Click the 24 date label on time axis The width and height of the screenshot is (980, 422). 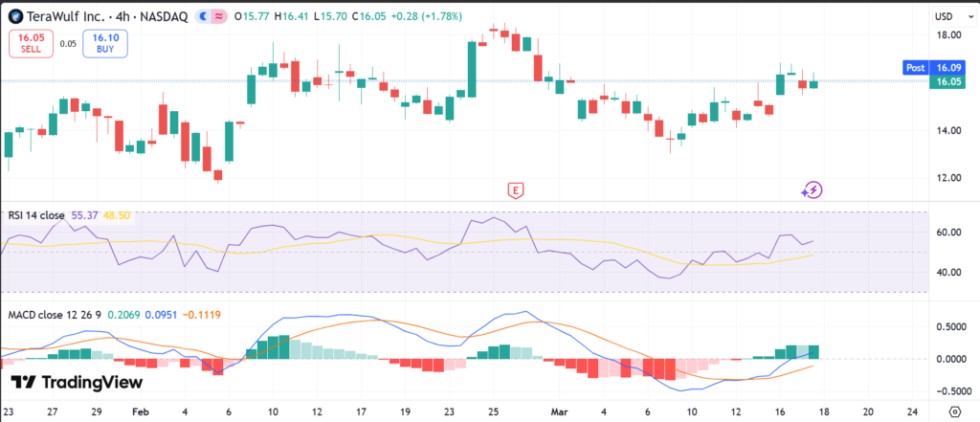point(912,412)
